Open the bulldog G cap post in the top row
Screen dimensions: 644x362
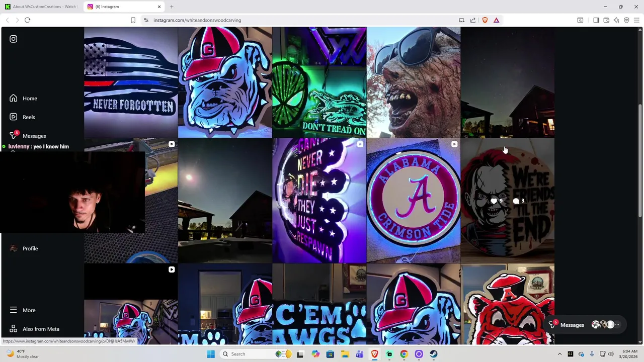(225, 82)
